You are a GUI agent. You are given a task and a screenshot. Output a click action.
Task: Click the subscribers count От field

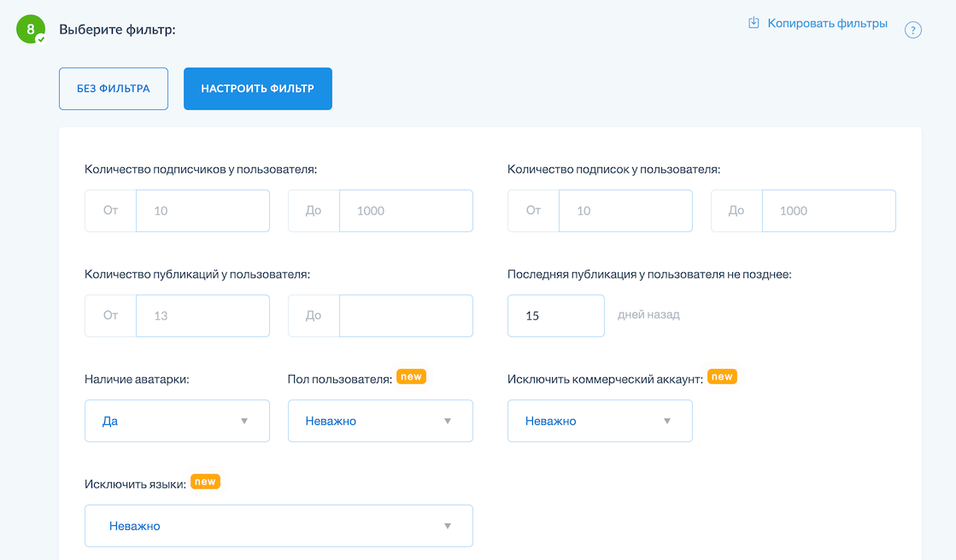click(202, 211)
